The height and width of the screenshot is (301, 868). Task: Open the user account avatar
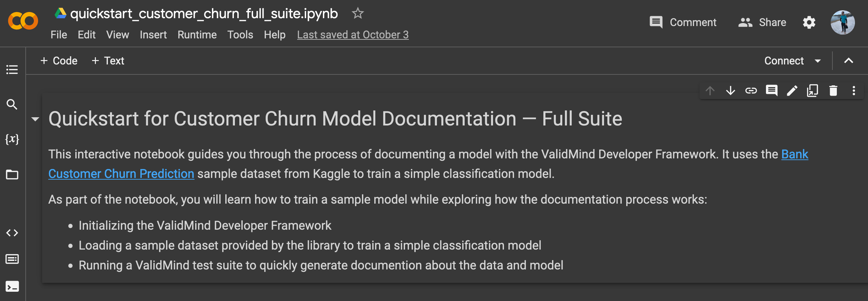[842, 23]
